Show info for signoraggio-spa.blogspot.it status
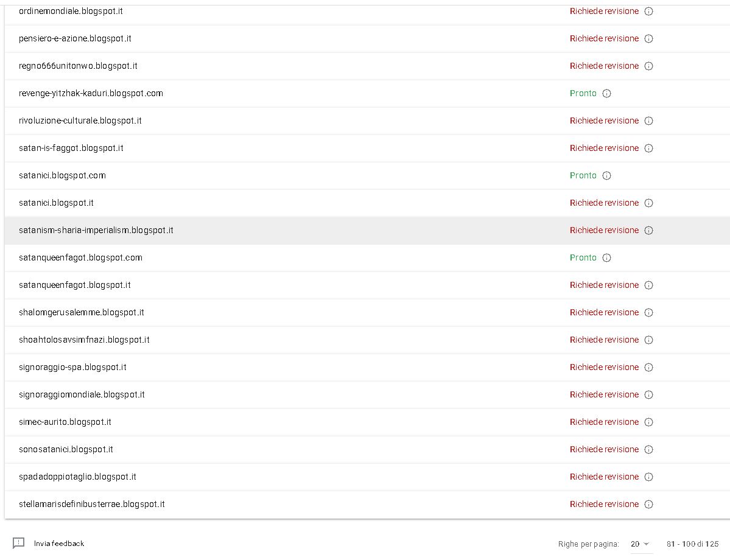The height and width of the screenshot is (560, 730). (x=648, y=367)
